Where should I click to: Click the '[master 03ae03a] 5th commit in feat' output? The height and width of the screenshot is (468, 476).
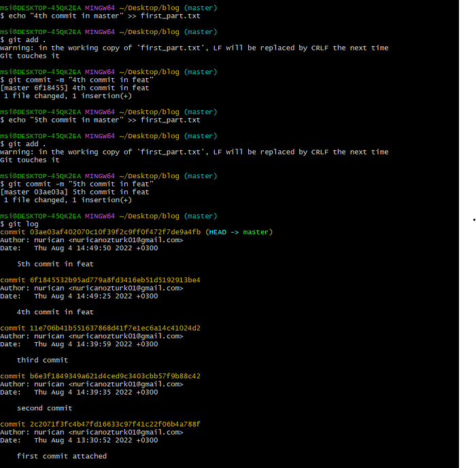pos(75,192)
